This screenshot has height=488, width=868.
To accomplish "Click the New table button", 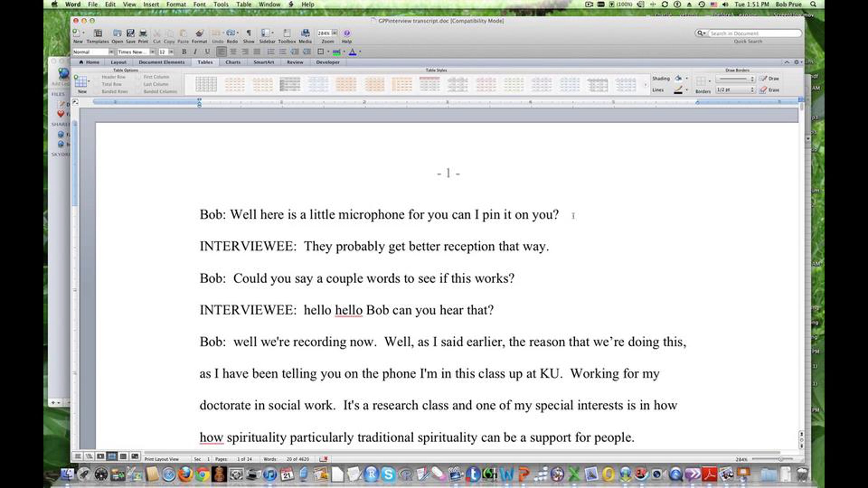I will point(81,82).
